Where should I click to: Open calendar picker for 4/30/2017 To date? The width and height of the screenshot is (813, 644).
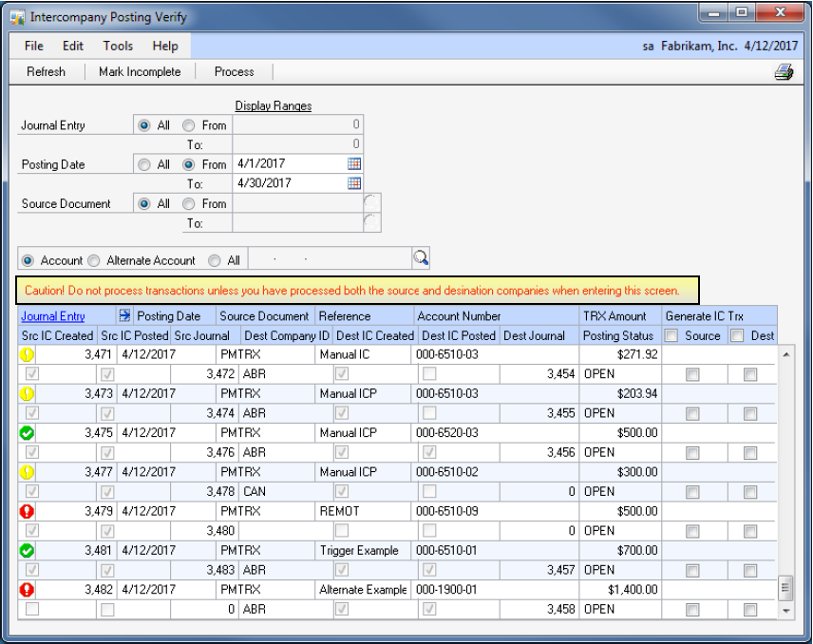tap(354, 183)
